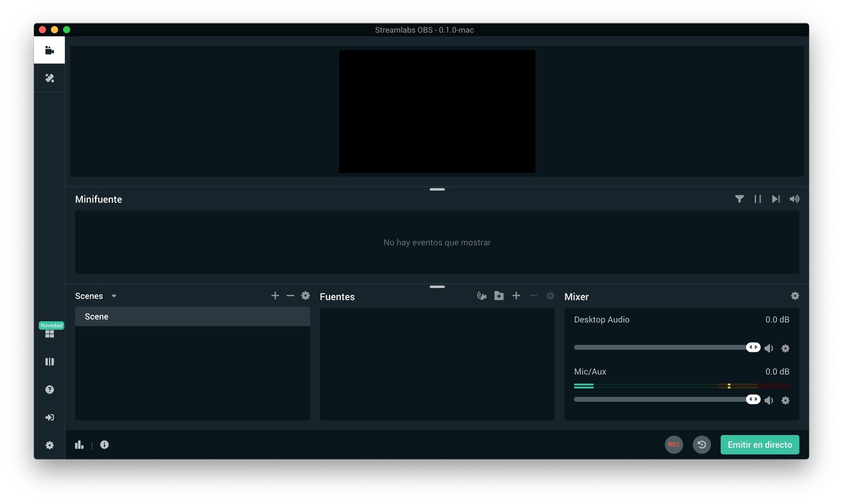Open the Layouts panel icon in sidebar

[49, 361]
